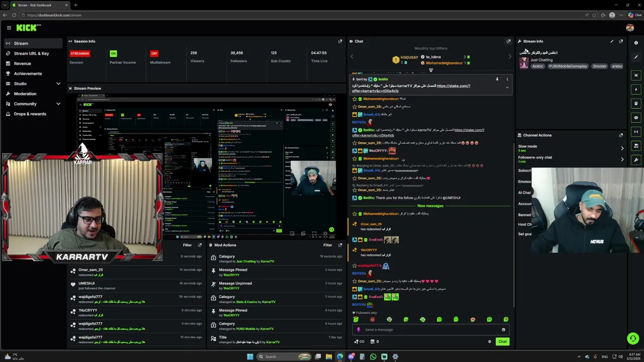Open the system tray overflow arrow
This screenshot has height=362, width=644.
click(x=579, y=357)
